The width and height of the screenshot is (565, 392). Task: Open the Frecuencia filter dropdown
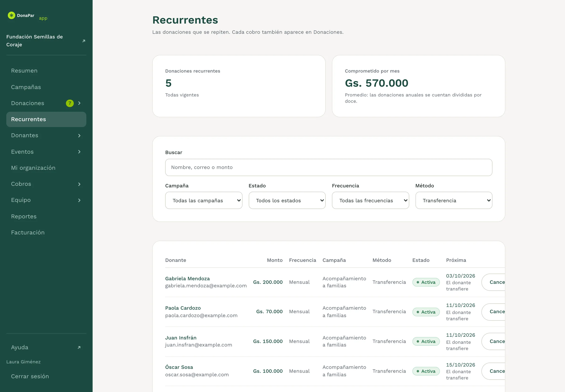370,200
